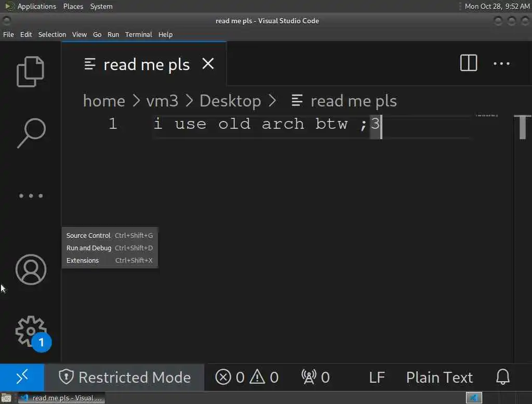
Task: Click the window menu icon in title bar
Action: [7, 21]
